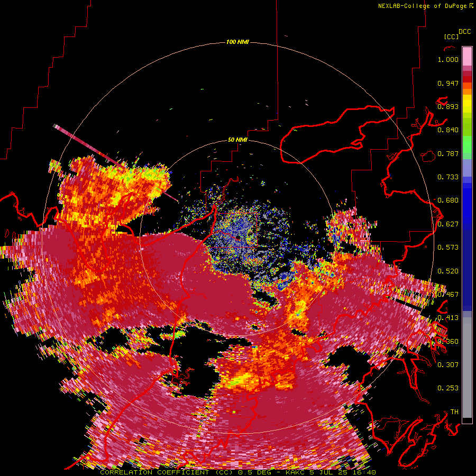Click the 16:40 timestamp
The image size is (476, 476).
pyautogui.click(x=364, y=472)
